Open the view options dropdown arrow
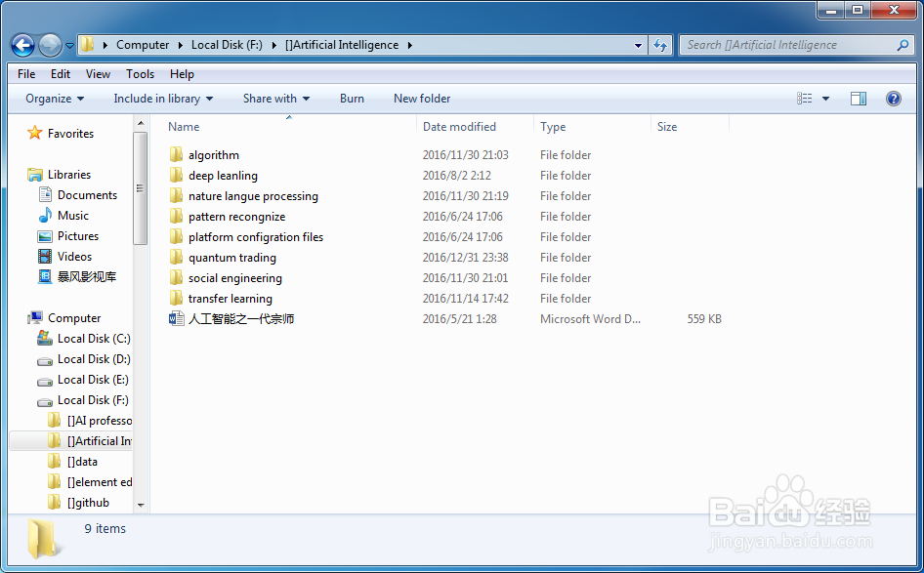Viewport: 924px width, 573px height. point(825,99)
